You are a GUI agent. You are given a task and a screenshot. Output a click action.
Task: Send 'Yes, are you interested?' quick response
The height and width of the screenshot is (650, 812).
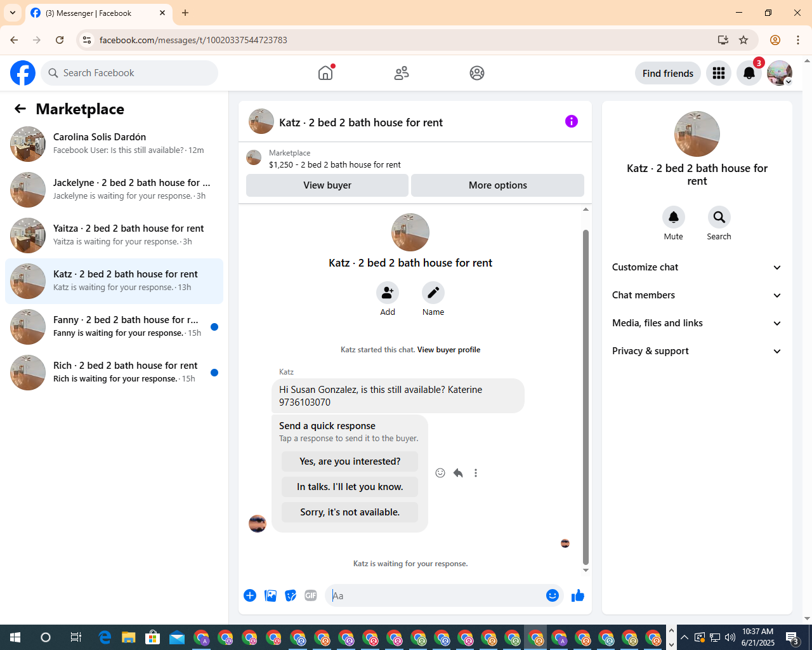tap(350, 461)
